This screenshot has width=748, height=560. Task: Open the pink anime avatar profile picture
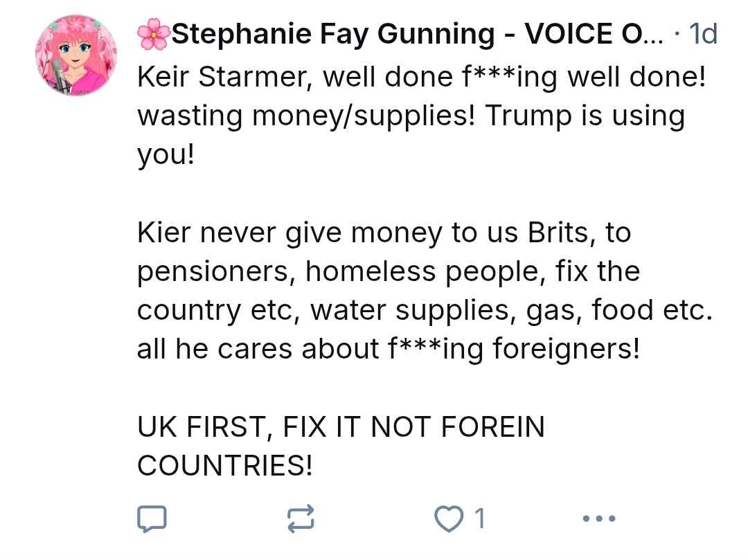(76, 55)
